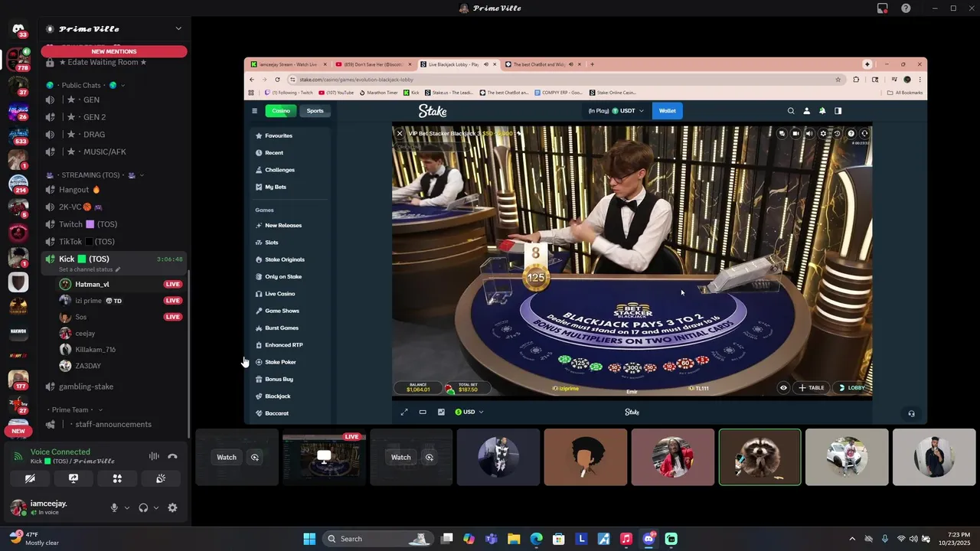This screenshot has width=980, height=551.
Task: Expand the PrimeVille server header menu
Action: tap(114, 29)
